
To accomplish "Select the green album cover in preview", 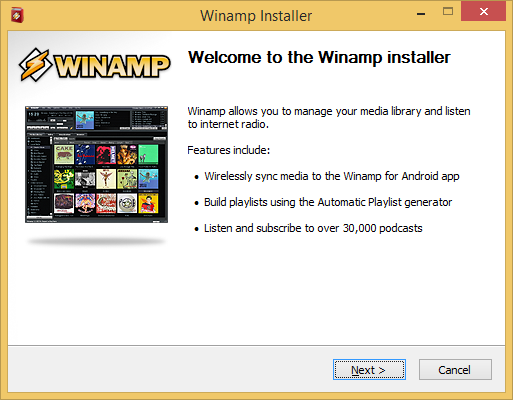I will coord(148,154).
